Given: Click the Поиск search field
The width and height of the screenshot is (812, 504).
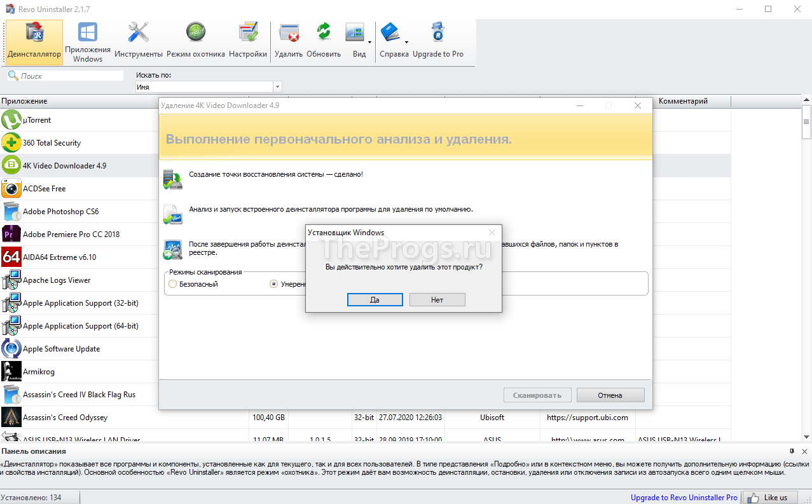Looking at the screenshot, I should 64,75.
